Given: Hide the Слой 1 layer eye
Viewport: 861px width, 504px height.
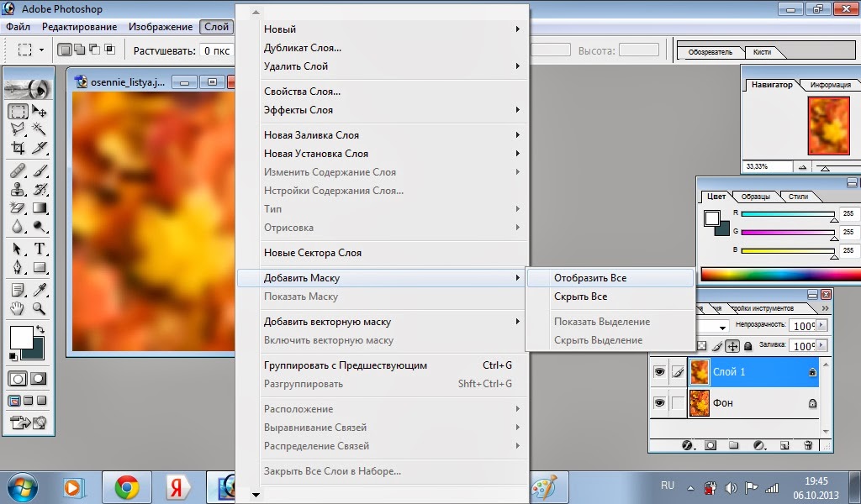Looking at the screenshot, I should (659, 372).
